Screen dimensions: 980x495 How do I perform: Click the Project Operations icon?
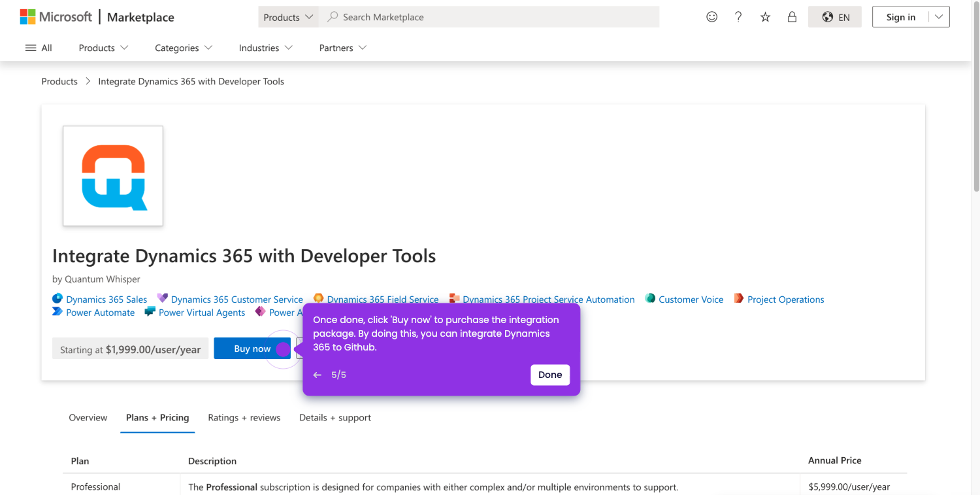coord(739,298)
